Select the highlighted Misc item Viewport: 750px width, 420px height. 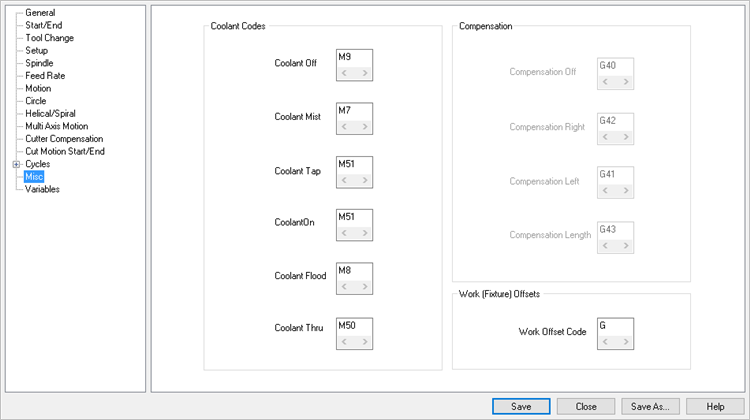(34, 177)
